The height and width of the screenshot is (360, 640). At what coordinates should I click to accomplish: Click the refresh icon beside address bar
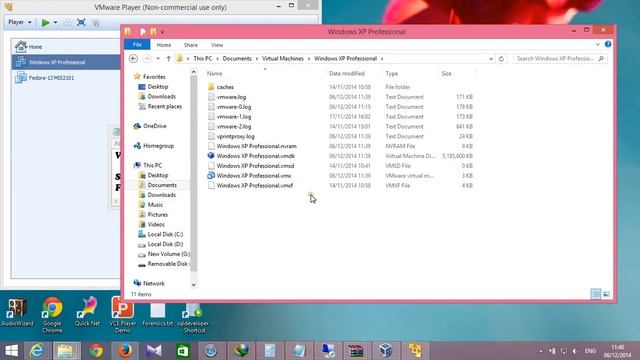click(501, 59)
